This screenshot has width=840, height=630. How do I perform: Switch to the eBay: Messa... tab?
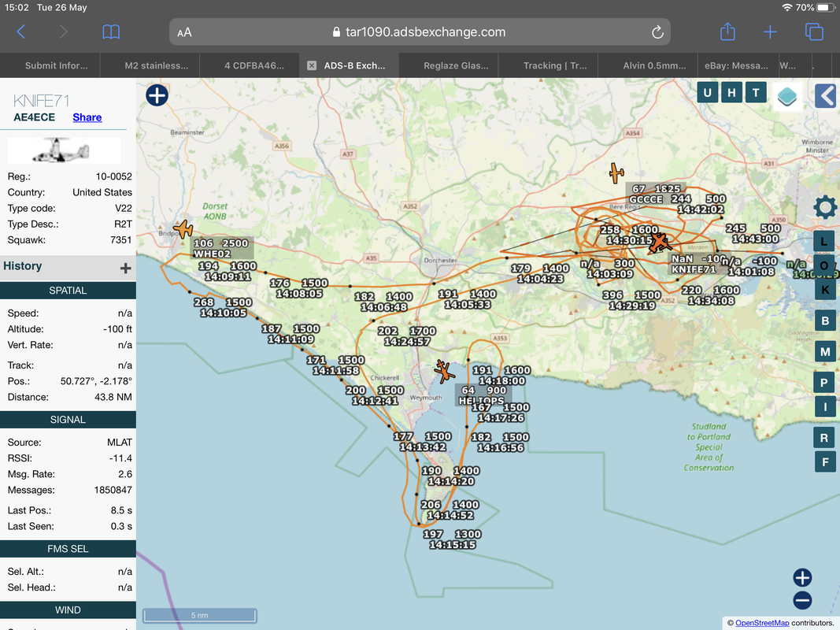[735, 65]
